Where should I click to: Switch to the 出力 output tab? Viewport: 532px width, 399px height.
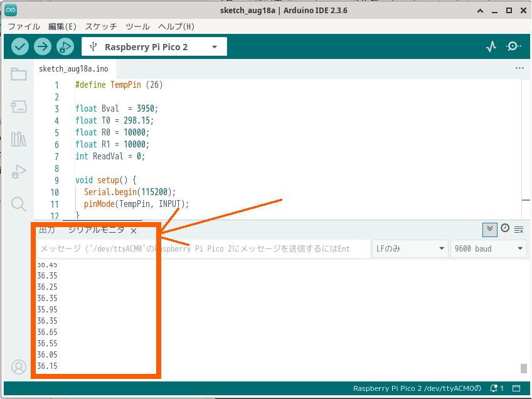[47, 230]
